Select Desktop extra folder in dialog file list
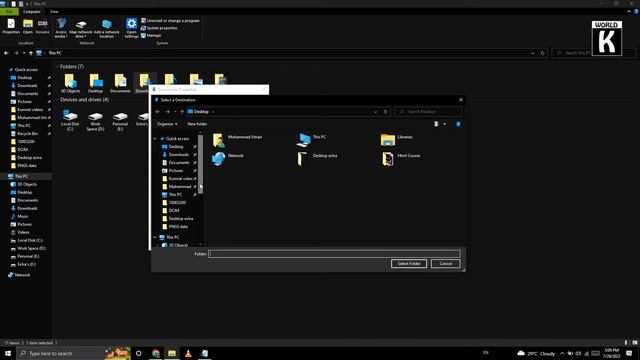The width and height of the screenshot is (640, 360). pyautogui.click(x=318, y=158)
